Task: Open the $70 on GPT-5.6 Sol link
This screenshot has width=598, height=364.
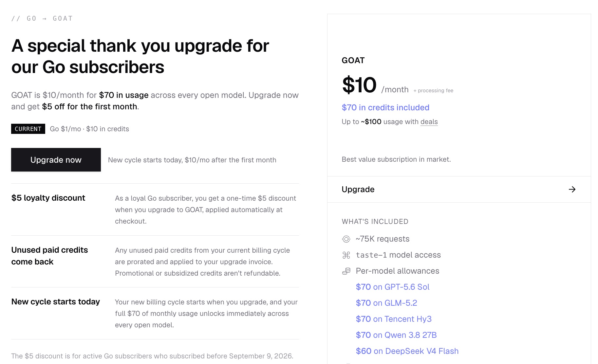Action: click(x=392, y=287)
